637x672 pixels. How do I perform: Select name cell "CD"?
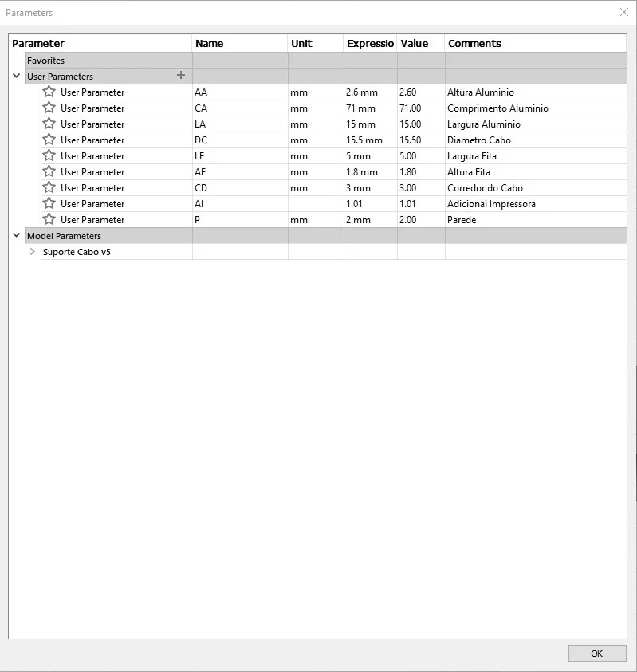tap(240, 187)
